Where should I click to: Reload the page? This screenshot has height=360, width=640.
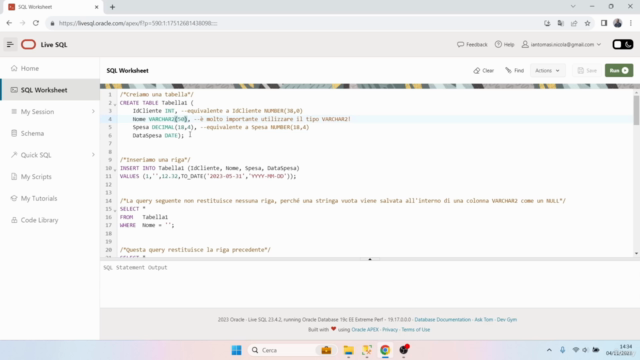tap(36, 23)
